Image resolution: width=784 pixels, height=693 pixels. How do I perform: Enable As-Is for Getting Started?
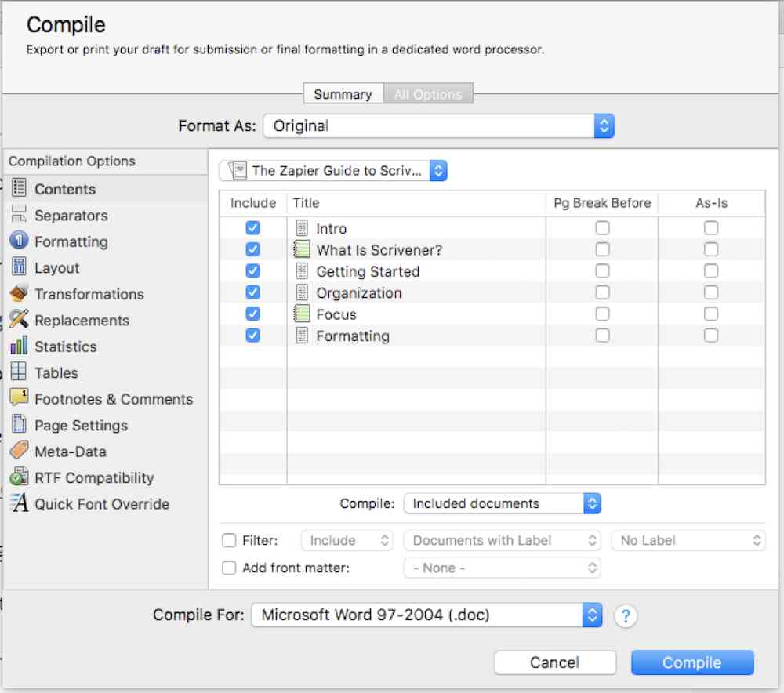(711, 271)
